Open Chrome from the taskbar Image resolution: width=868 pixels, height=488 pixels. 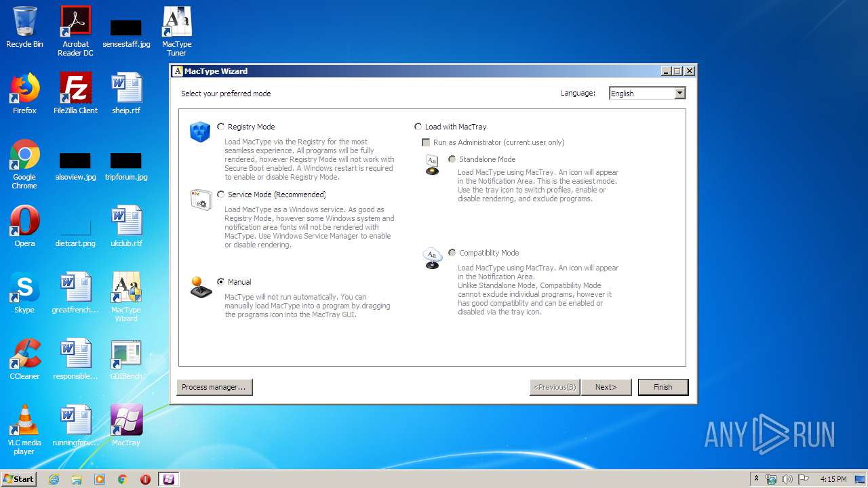click(123, 479)
